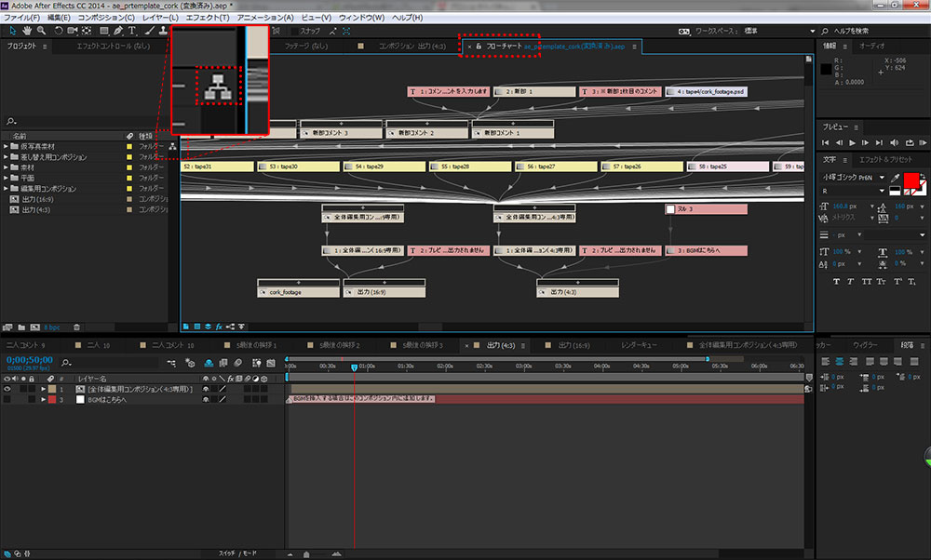The image size is (931, 560).
Task: Expand the 差し替え用コンポジション folder
Action: (x=6, y=156)
